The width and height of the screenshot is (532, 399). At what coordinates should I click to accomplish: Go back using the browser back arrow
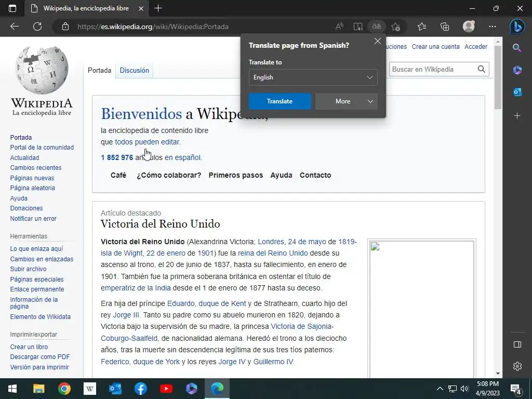coord(15,26)
